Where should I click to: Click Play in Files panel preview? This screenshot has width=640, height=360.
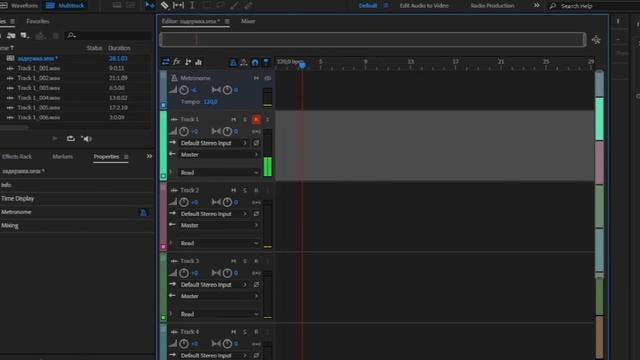point(55,139)
